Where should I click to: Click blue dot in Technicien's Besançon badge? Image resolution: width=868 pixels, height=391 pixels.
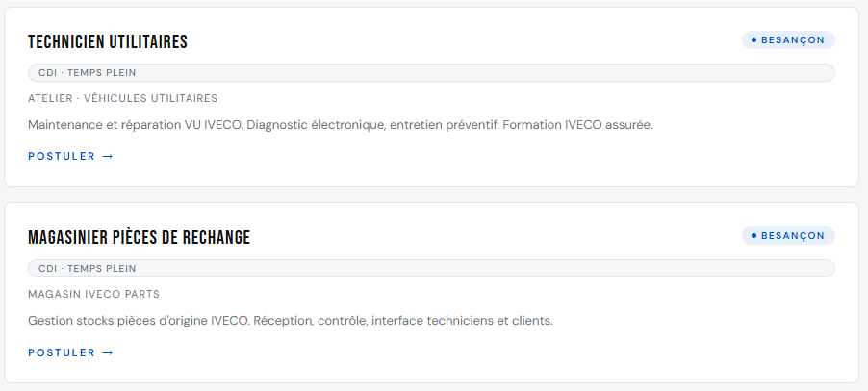pyautogui.click(x=753, y=40)
